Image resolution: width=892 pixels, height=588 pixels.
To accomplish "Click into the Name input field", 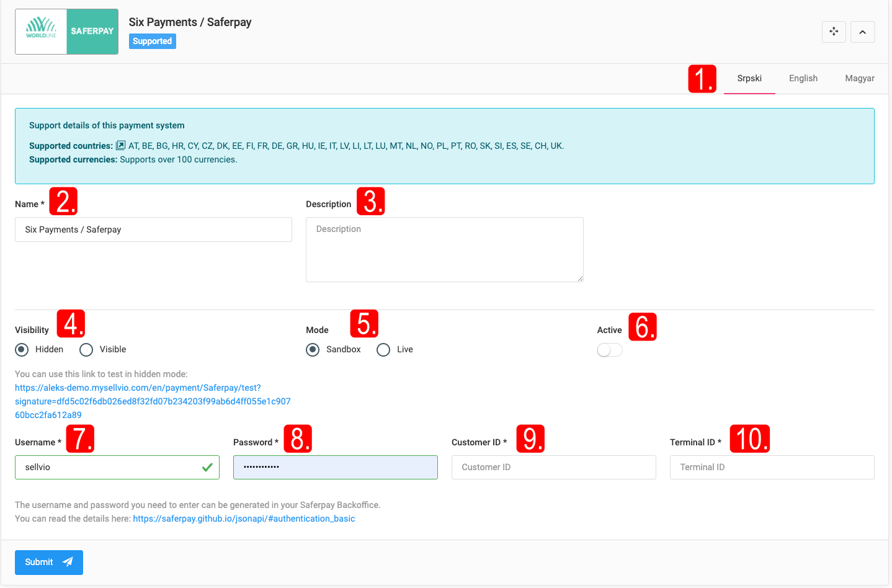I will pyautogui.click(x=153, y=229).
